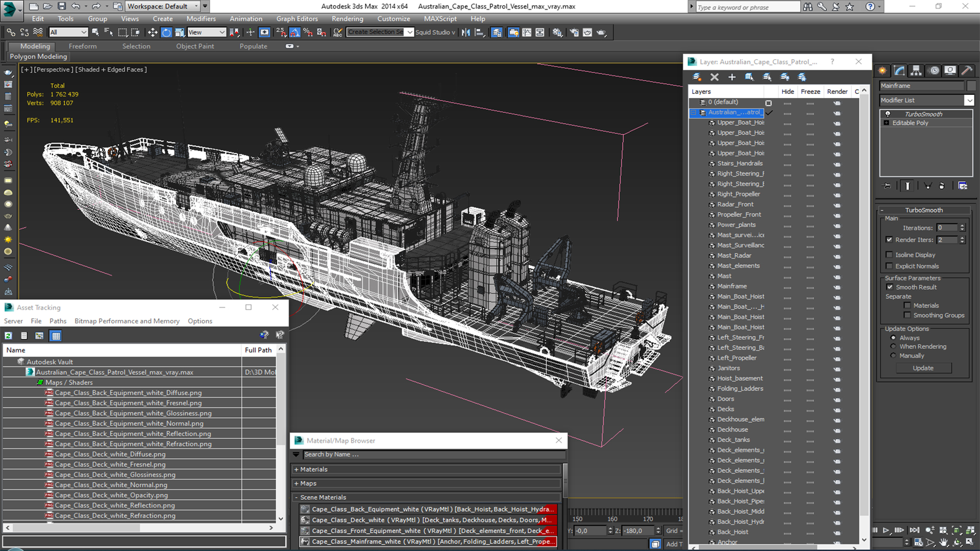Screen dimensions: 980x551
Task: Click the Mainframe object color swatch
Action: click(971, 86)
